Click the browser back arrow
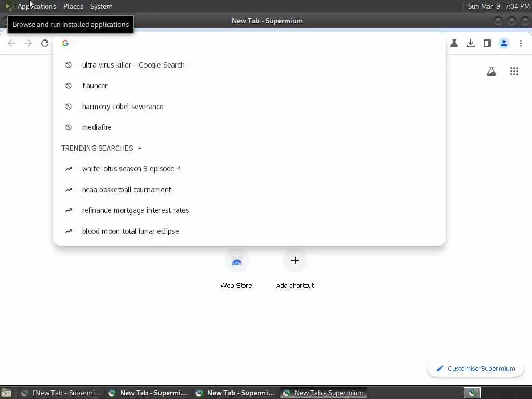The width and height of the screenshot is (532, 399). pyautogui.click(x=11, y=43)
